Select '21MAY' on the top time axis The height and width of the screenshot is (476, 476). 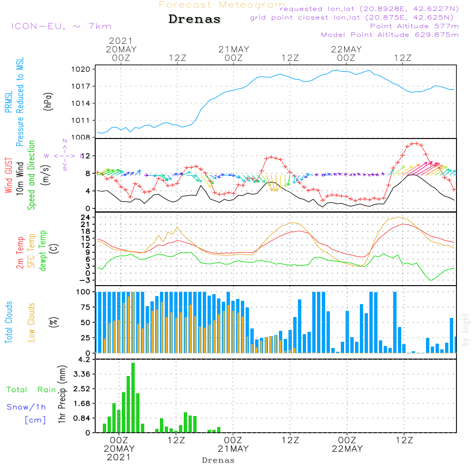pyautogui.click(x=234, y=49)
